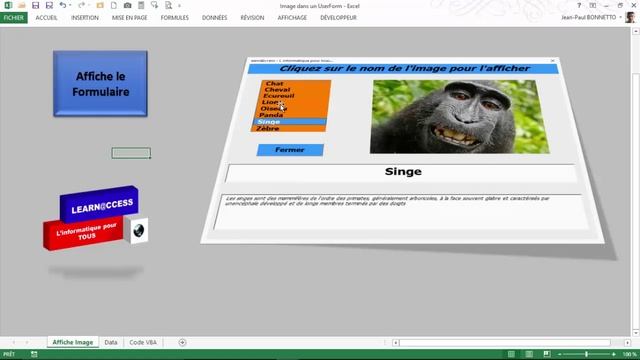640x360 pixels.
Task: Open the Customize Quick Access Toolbar dropdown
Action: tap(179, 6)
